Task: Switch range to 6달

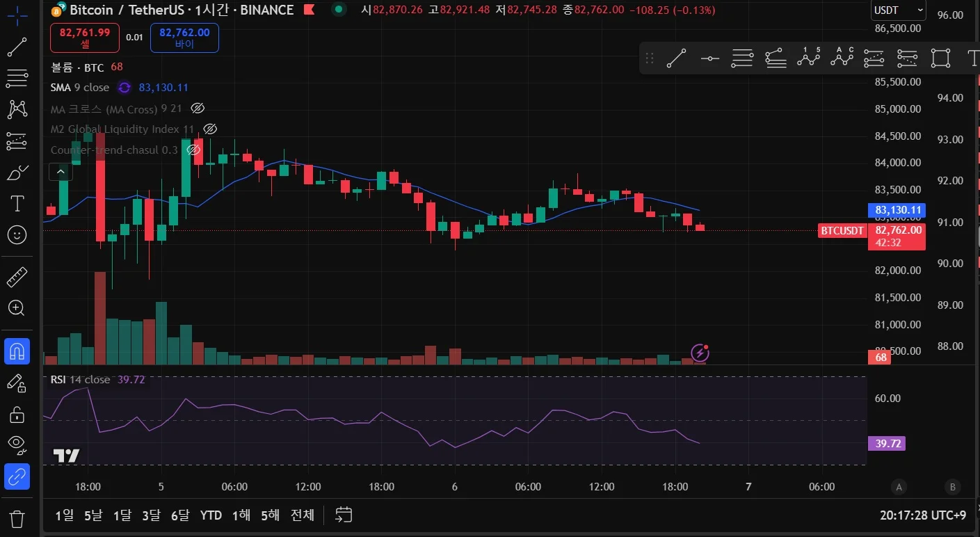Action: tap(180, 515)
